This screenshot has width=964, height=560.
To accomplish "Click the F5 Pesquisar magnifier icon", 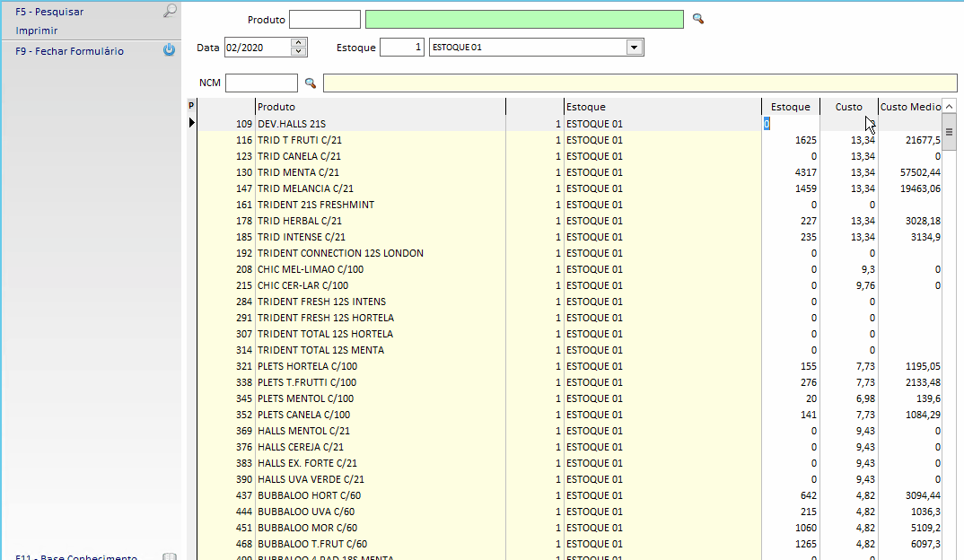I will [x=169, y=12].
